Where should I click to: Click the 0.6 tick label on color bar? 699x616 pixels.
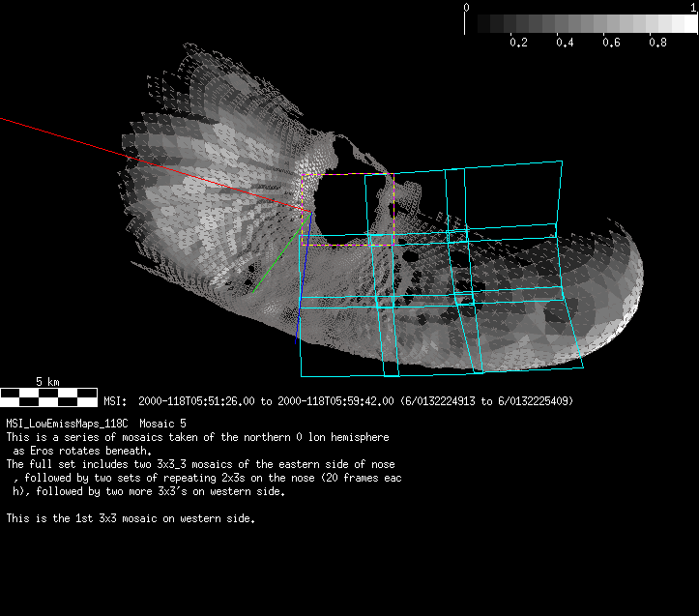pyautogui.click(x=611, y=43)
